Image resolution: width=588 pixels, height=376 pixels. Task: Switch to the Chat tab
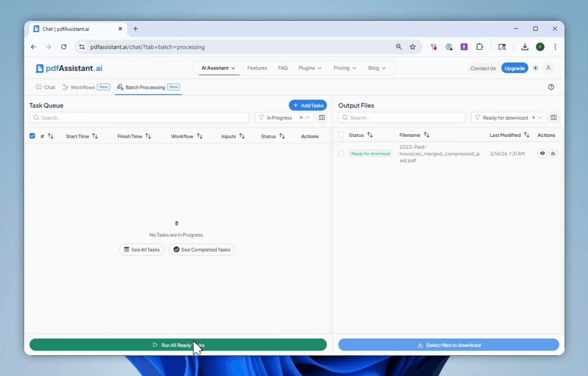pos(45,87)
